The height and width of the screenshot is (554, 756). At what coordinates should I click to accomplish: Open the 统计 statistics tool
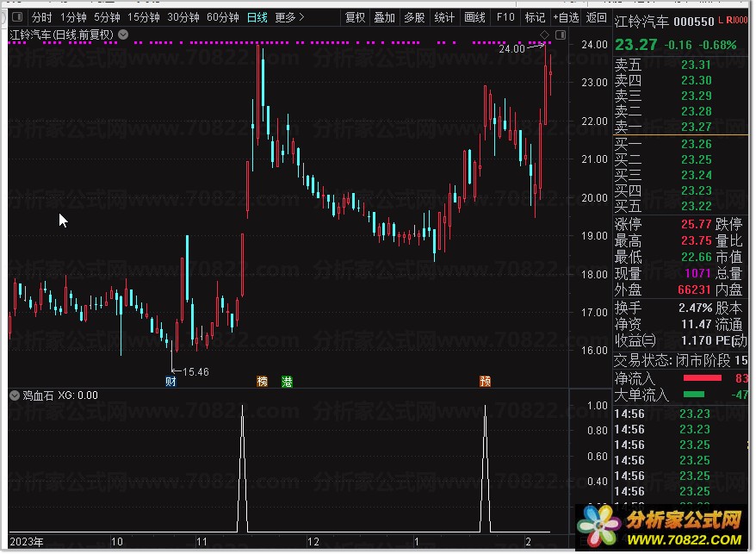coord(444,18)
